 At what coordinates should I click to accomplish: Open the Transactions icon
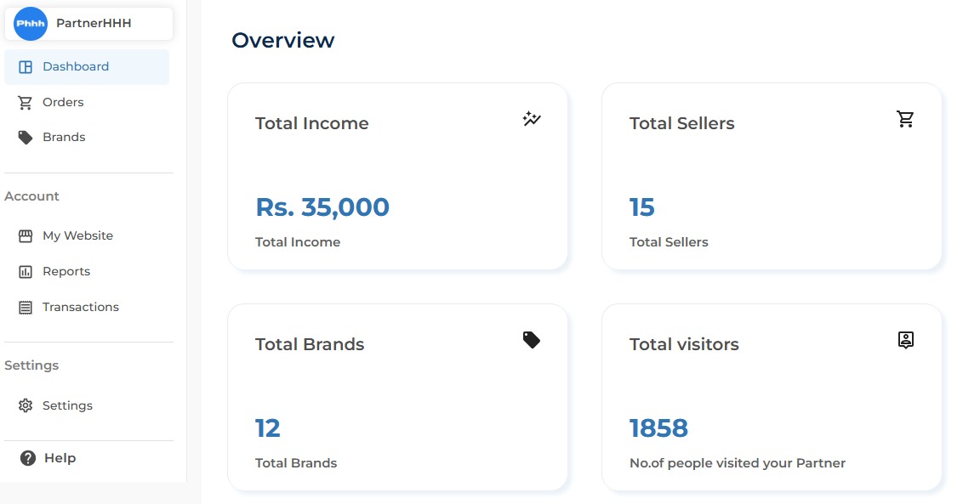click(26, 307)
